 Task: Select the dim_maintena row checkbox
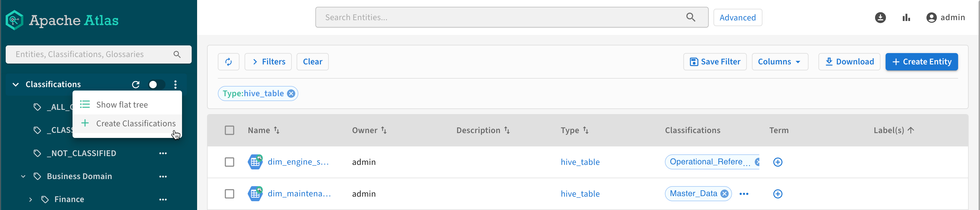tap(230, 194)
